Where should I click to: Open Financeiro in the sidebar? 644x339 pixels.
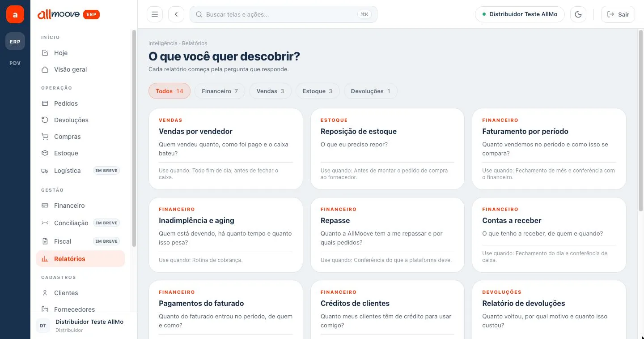[x=80, y=206]
